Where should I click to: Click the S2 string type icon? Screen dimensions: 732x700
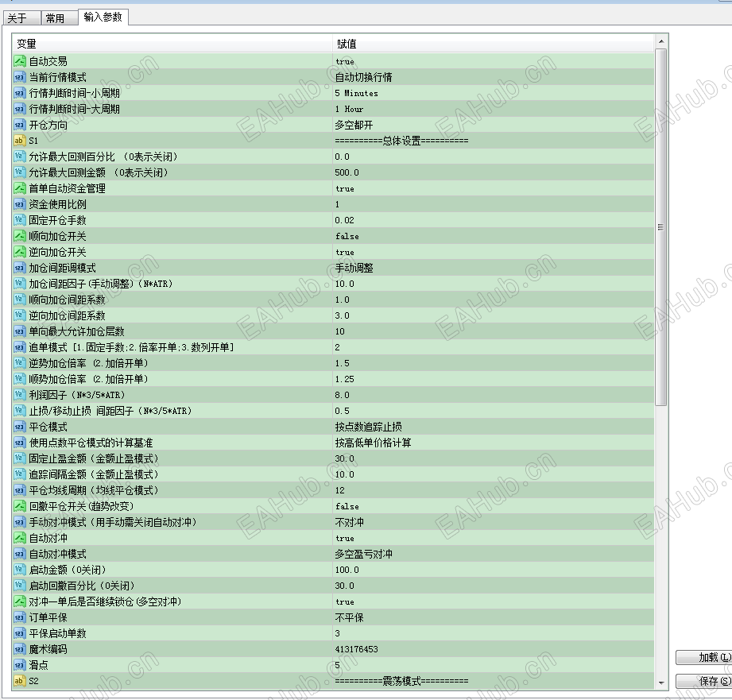pyautogui.click(x=19, y=681)
